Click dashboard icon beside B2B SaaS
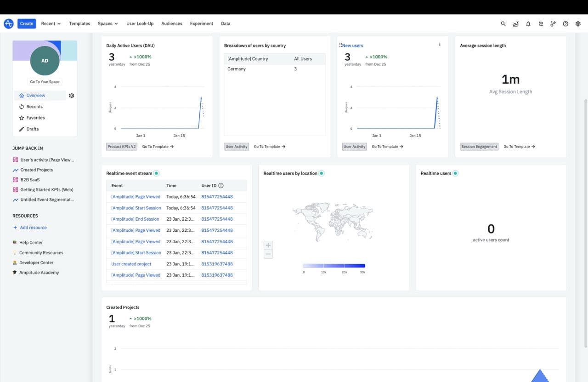This screenshot has height=382, width=588. [x=16, y=180]
